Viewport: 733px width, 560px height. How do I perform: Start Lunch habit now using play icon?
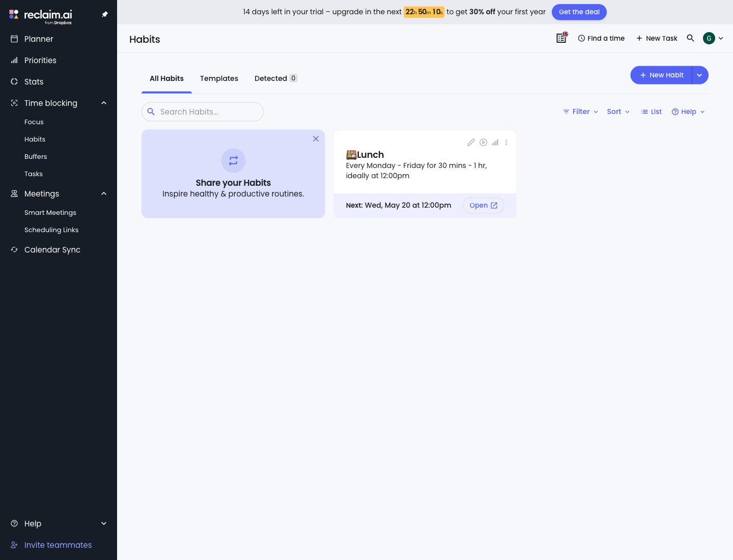483,143
